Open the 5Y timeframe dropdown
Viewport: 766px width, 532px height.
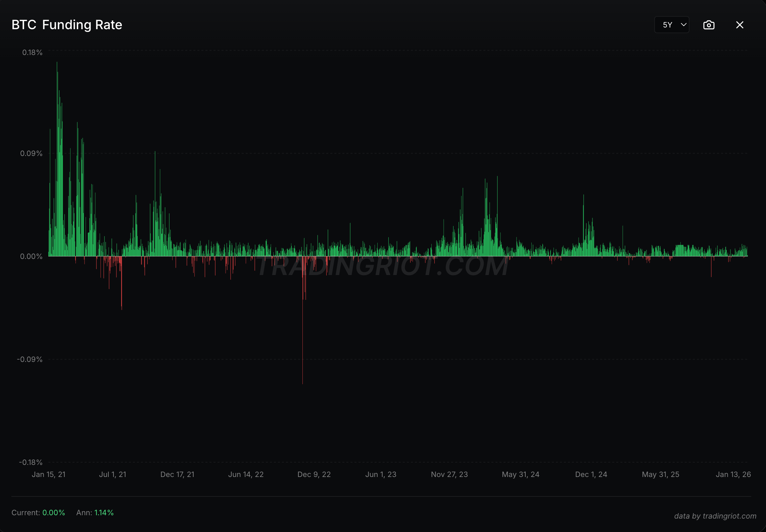[x=671, y=25]
